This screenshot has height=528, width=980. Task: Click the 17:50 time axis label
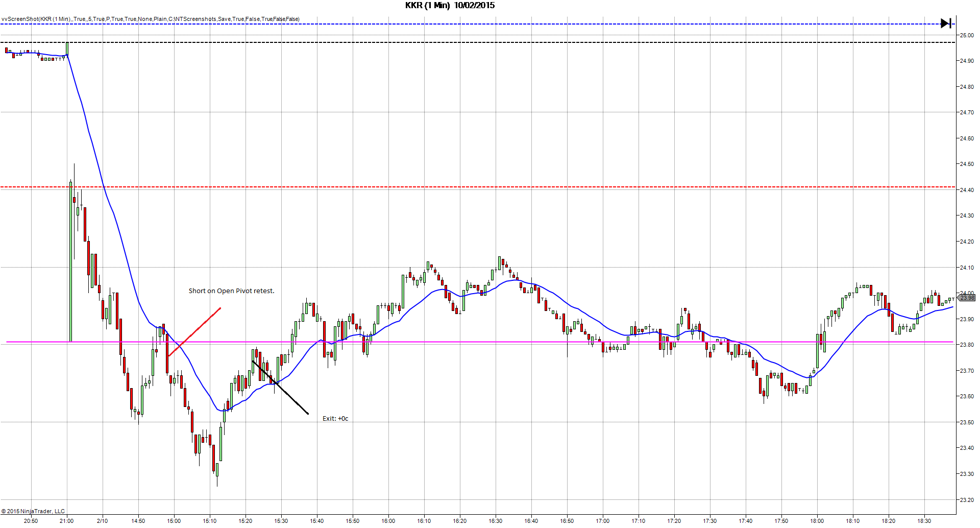point(781,521)
